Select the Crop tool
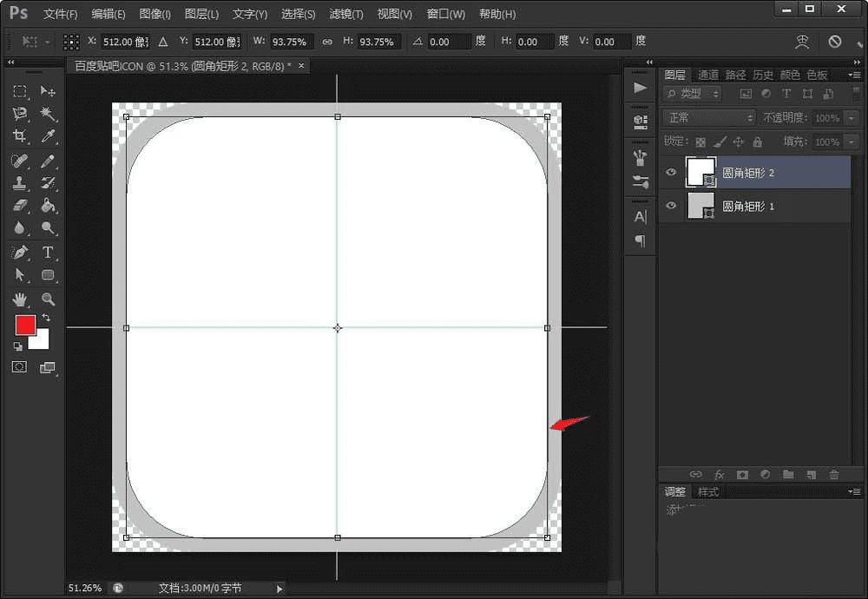The height and width of the screenshot is (599, 868). (x=20, y=135)
